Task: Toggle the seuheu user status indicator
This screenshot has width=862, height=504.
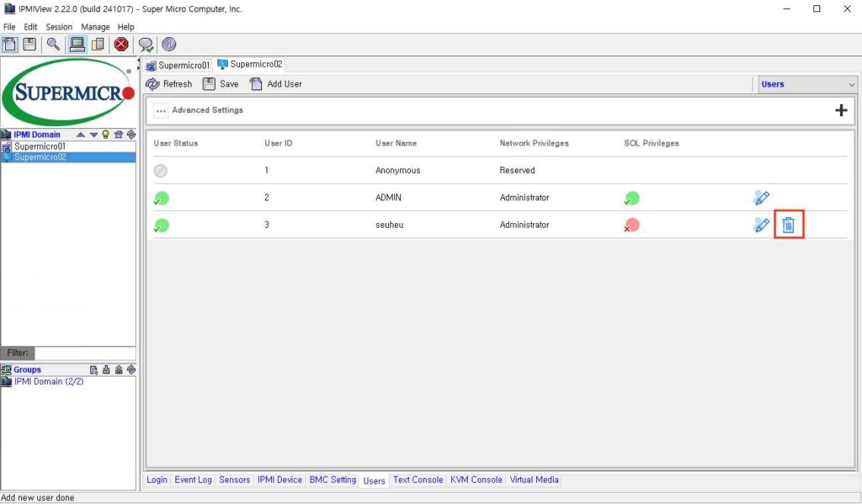Action: [161, 225]
